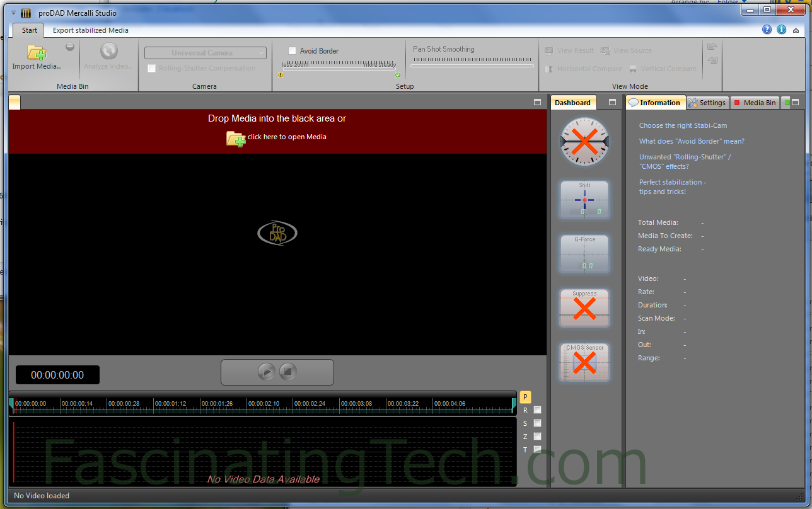Click the Analyze Video... label
812x509 pixels.
click(109, 66)
